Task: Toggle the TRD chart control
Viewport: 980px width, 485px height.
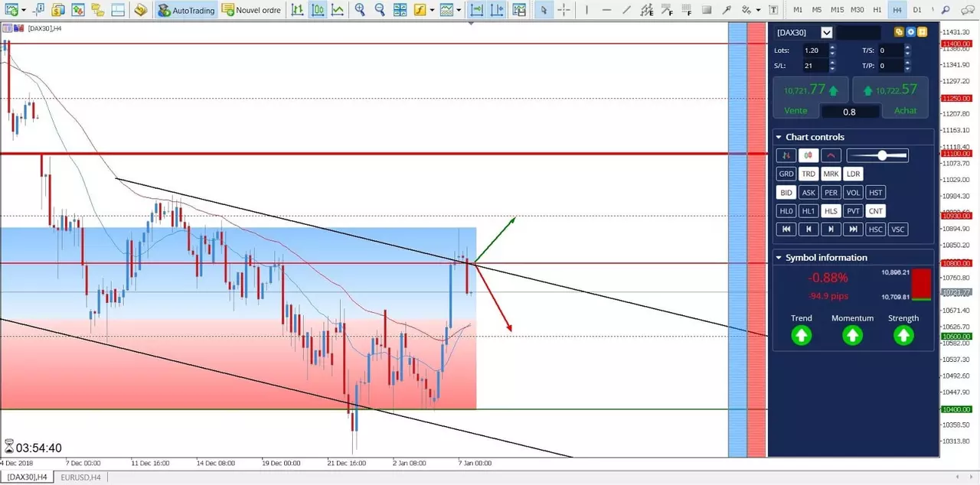Action: click(808, 174)
